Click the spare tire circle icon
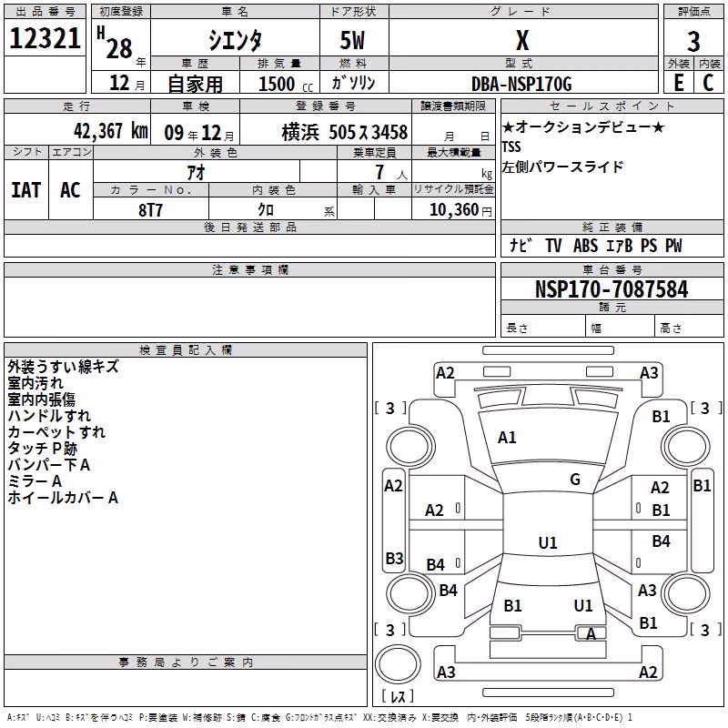Image resolution: width=728 pixels, height=728 pixels. [x=398, y=664]
